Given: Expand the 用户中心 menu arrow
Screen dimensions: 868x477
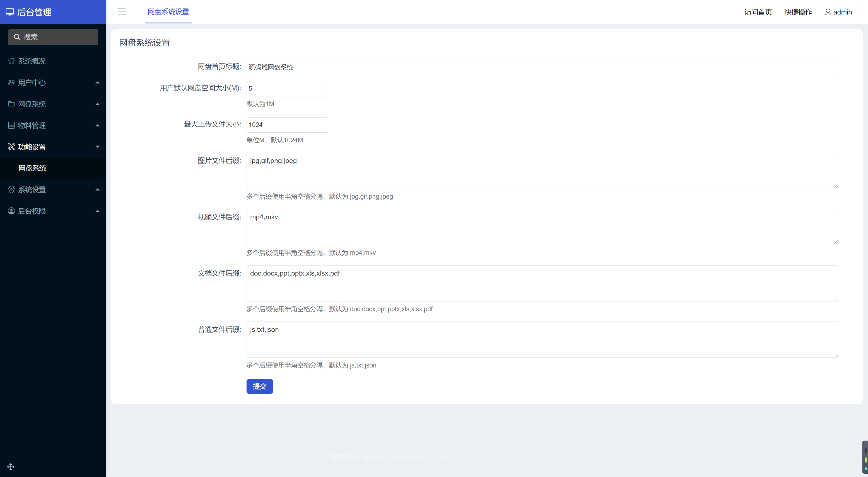Looking at the screenshot, I should pyautogui.click(x=97, y=82).
